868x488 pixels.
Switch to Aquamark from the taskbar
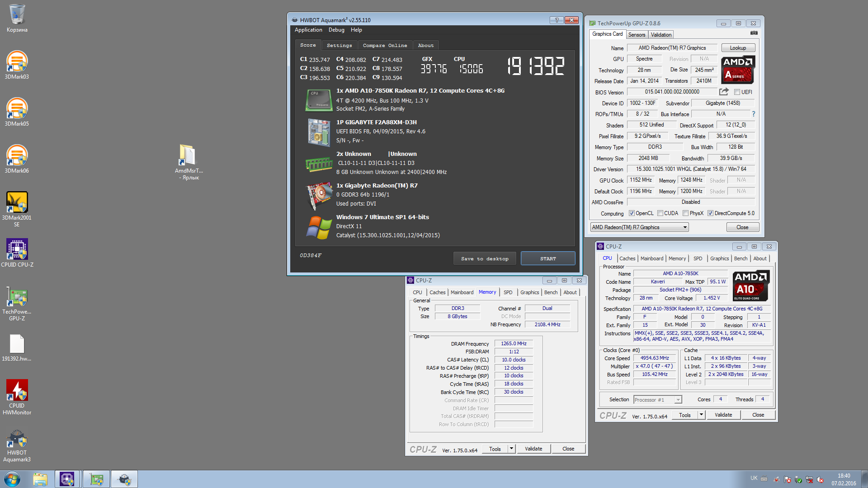coord(124,479)
